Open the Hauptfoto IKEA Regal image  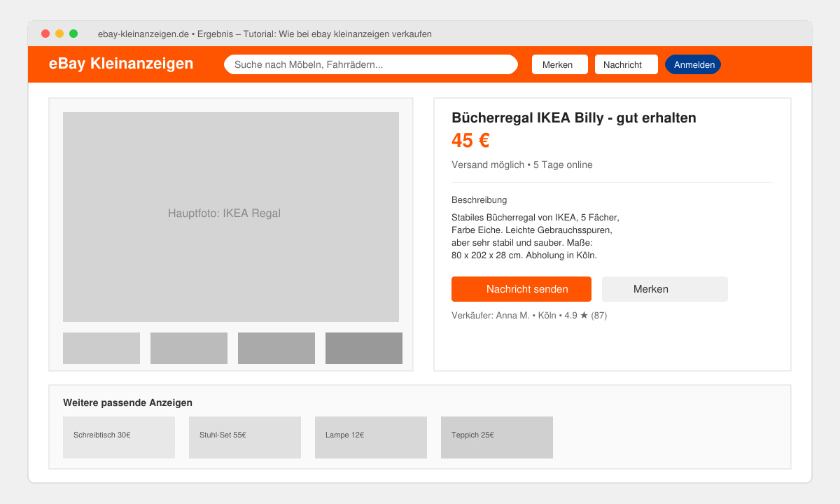pyautogui.click(x=231, y=217)
